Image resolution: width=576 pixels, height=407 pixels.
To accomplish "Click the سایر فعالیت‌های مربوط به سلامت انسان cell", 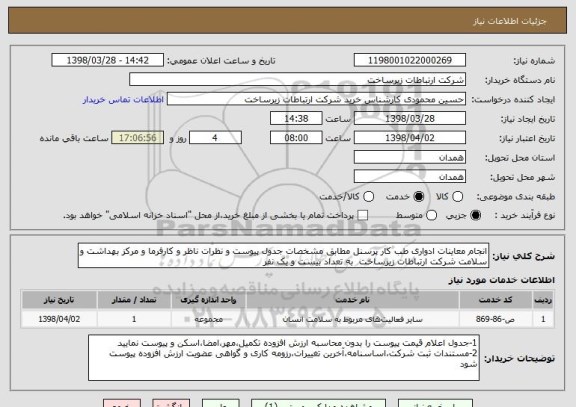I will (x=353, y=319).
